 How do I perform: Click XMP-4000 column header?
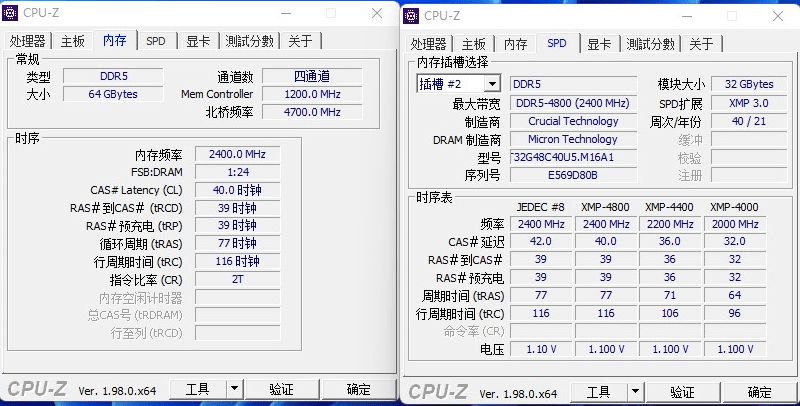pyautogui.click(x=734, y=207)
